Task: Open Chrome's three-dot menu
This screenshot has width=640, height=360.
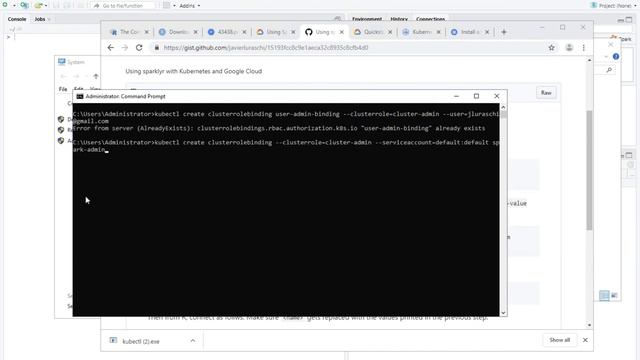Action: click(584, 48)
